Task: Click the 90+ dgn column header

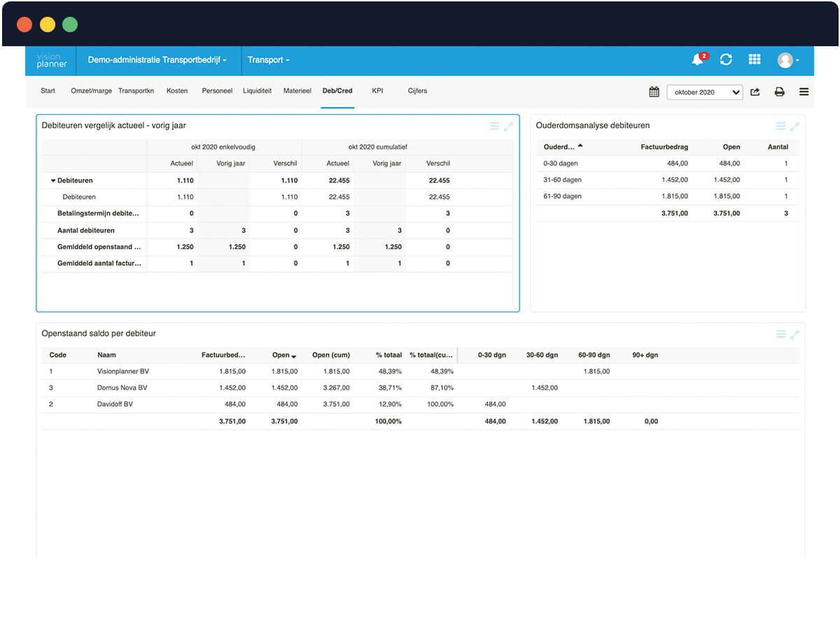Action: coord(645,355)
